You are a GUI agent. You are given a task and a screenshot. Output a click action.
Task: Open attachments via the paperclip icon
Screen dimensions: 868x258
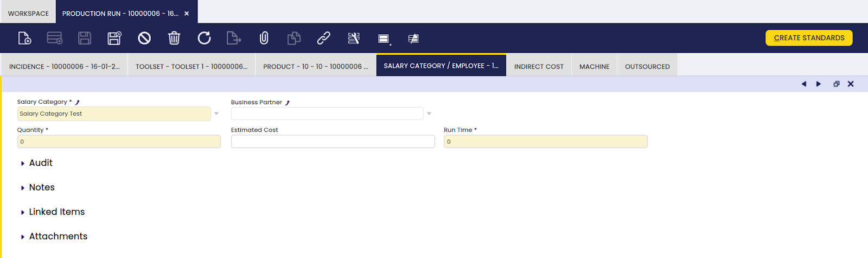pos(264,38)
